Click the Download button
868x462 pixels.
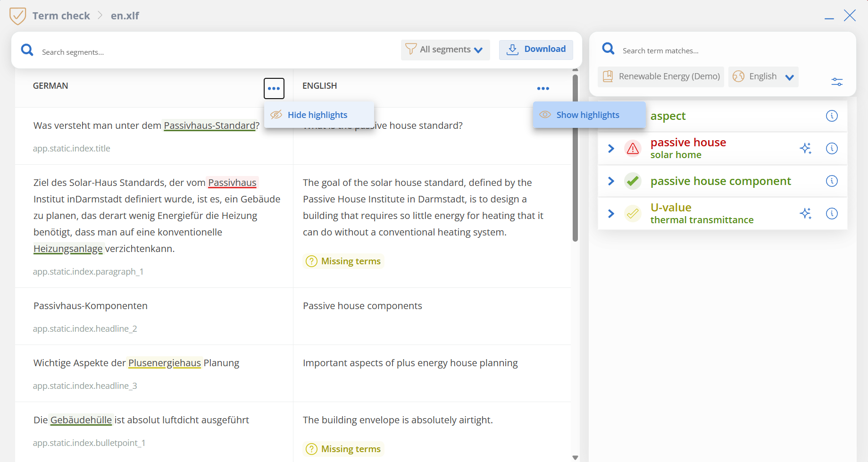point(536,50)
